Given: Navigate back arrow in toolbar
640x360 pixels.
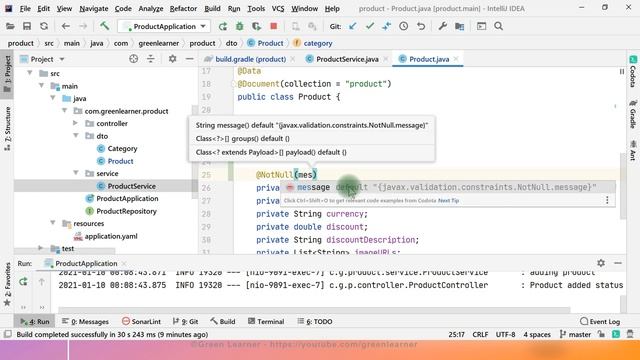Looking at the screenshot, I should pyautogui.click(x=66, y=27).
